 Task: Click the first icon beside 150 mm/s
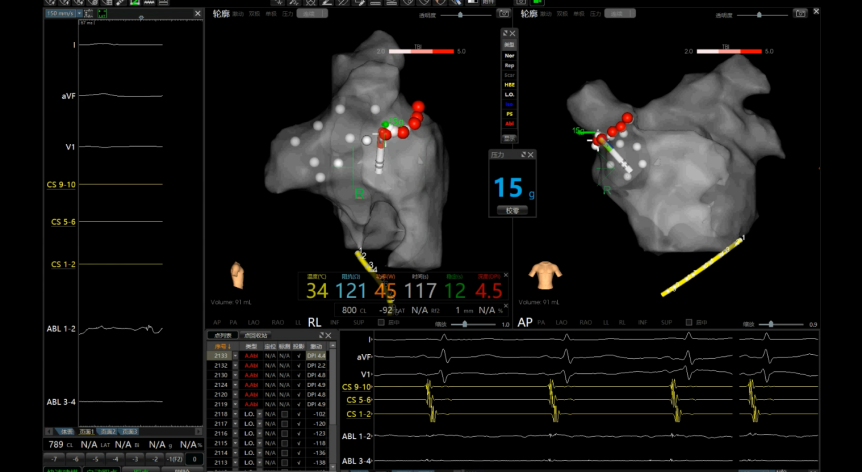pos(89,13)
